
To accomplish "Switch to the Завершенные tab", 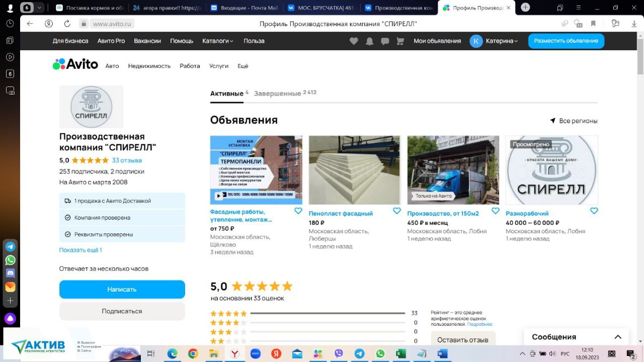I will tap(277, 94).
